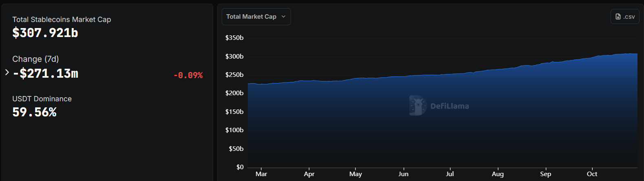Image resolution: width=644 pixels, height=181 pixels.
Task: Click the Jun label on the time axis
Action: coord(403,174)
